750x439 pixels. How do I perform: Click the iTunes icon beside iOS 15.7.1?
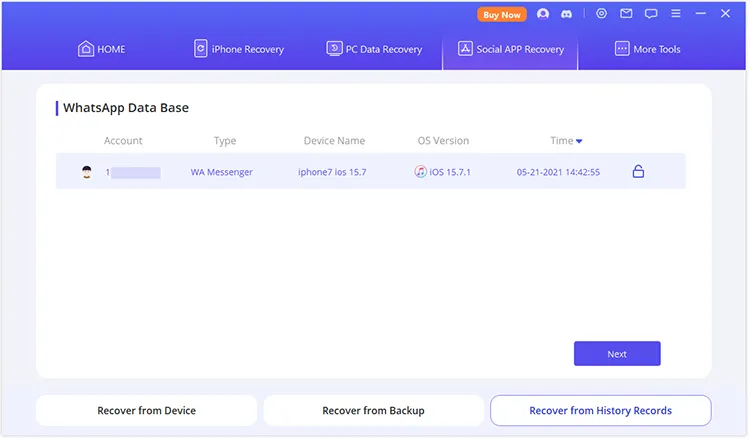420,171
